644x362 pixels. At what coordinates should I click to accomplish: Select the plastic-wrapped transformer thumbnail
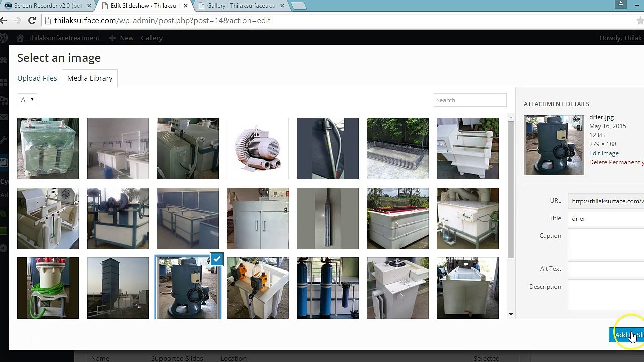48,148
